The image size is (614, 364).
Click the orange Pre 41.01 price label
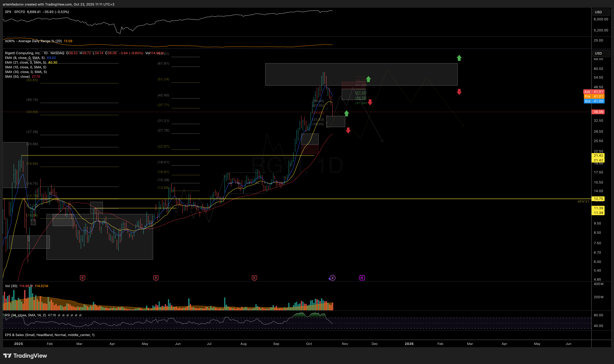(594, 96)
